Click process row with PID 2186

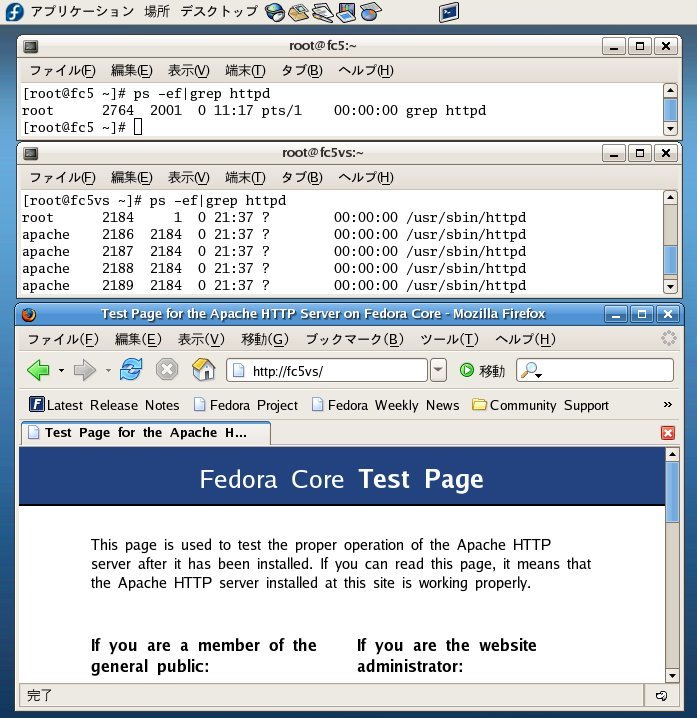(x=274, y=234)
